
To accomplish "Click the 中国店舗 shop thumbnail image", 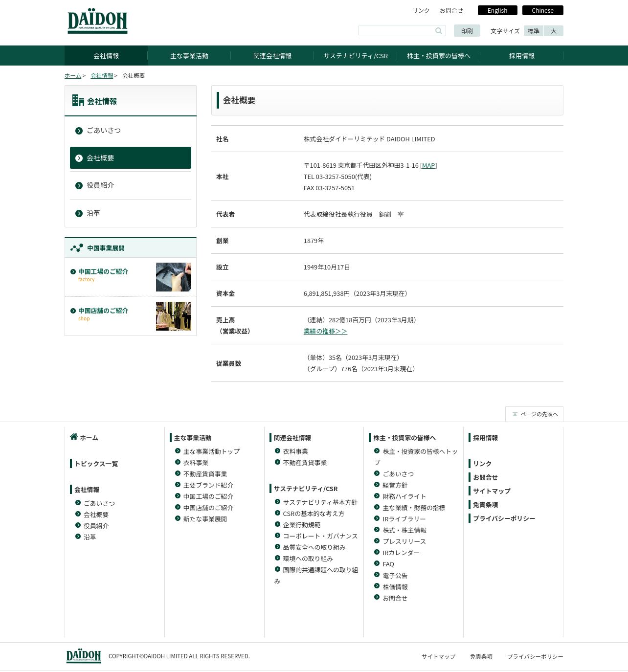I will pos(174,316).
